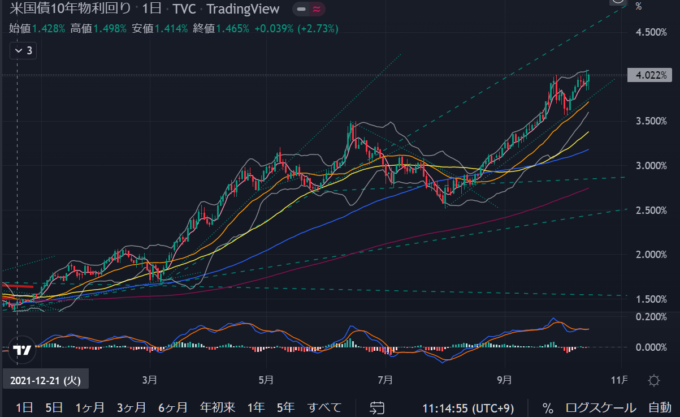Open the go-to-date calendar icon
This screenshot has height=417, width=680.
[374, 408]
